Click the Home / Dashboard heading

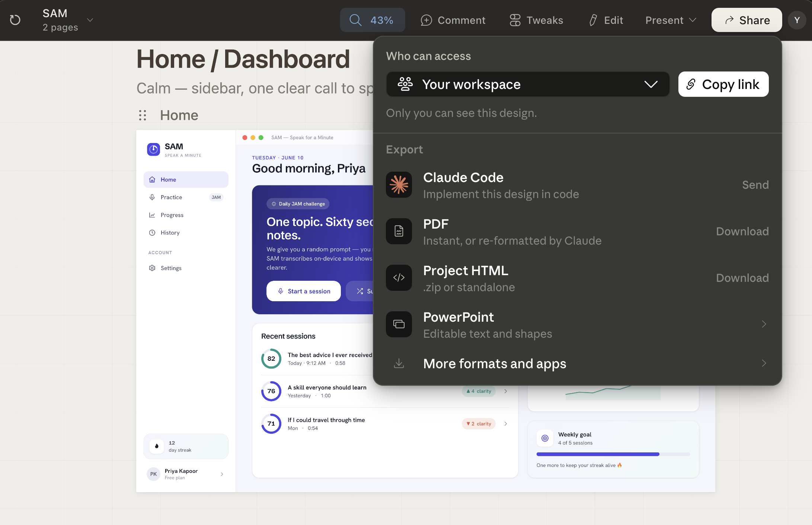click(x=243, y=59)
